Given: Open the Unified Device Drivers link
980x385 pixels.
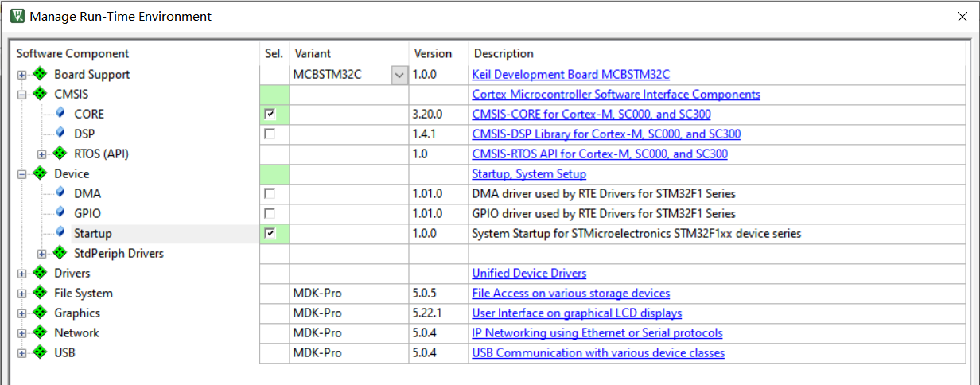Looking at the screenshot, I should tap(530, 274).
